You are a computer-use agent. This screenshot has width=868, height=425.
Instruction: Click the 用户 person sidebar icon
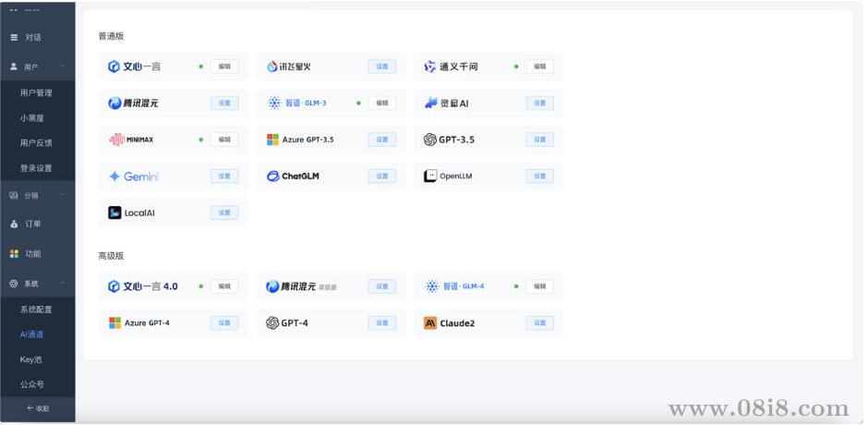(14, 67)
